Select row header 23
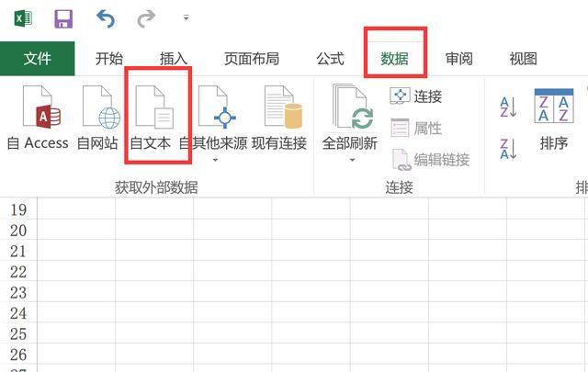 click(18, 292)
